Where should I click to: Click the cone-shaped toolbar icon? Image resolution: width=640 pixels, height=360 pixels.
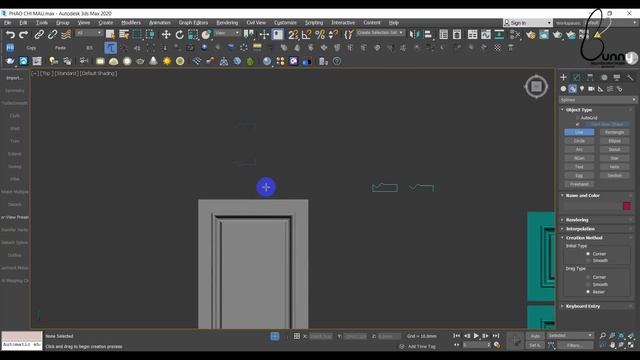click(153, 61)
